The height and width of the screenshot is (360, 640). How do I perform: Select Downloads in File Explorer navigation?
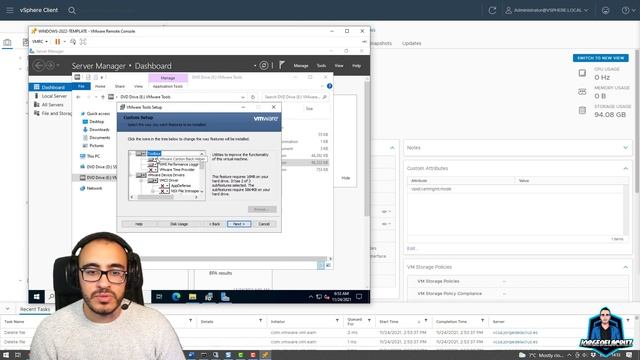click(x=96, y=129)
